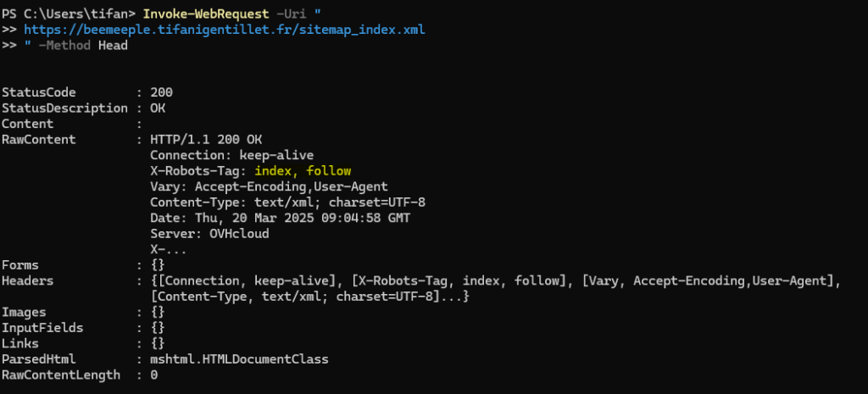Click the Headers field label

pos(27,280)
